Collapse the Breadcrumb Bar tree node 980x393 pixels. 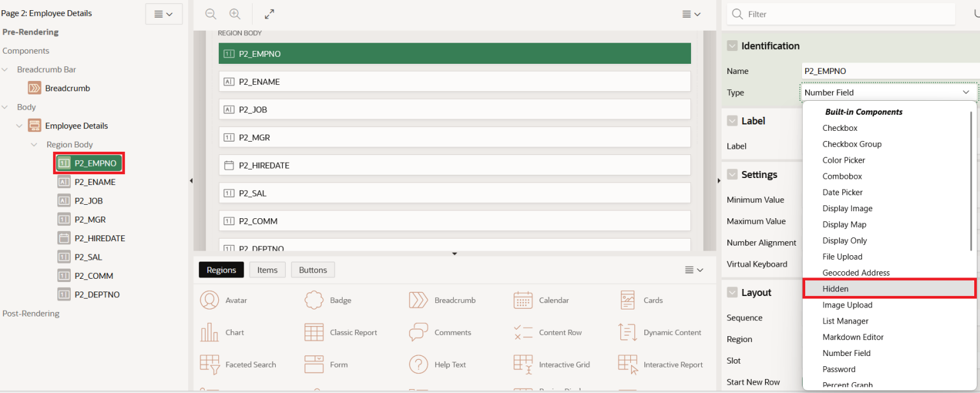tap(5, 69)
